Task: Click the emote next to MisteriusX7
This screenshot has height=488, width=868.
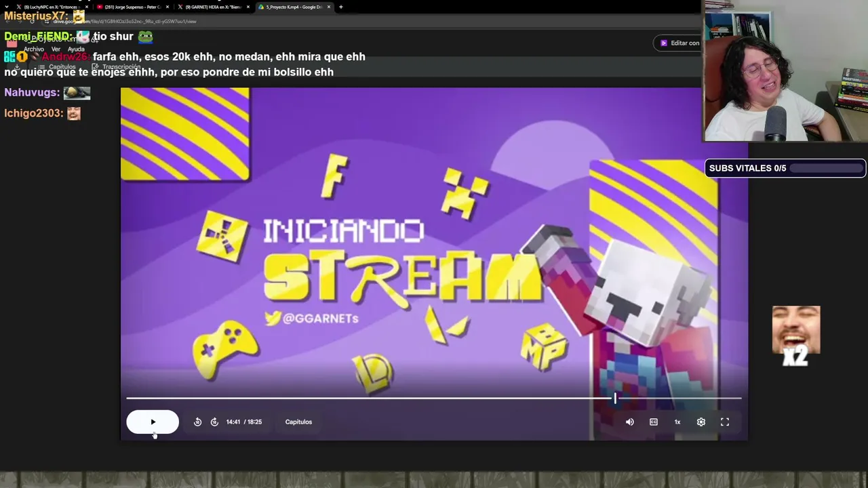Action: [79, 16]
